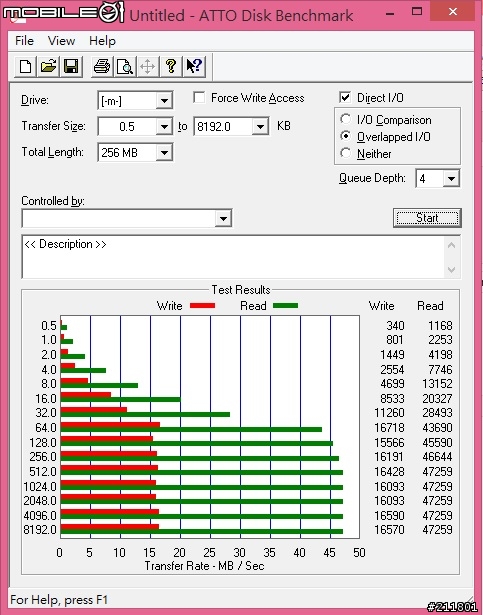Click the 'Transfer Rate - MB / Sec' axis label

(x=204, y=566)
